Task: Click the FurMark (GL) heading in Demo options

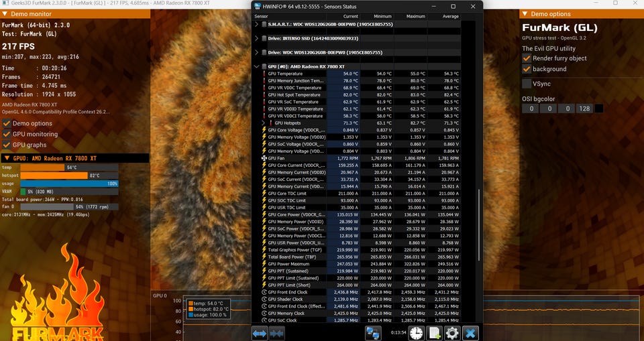Action: pyautogui.click(x=559, y=28)
